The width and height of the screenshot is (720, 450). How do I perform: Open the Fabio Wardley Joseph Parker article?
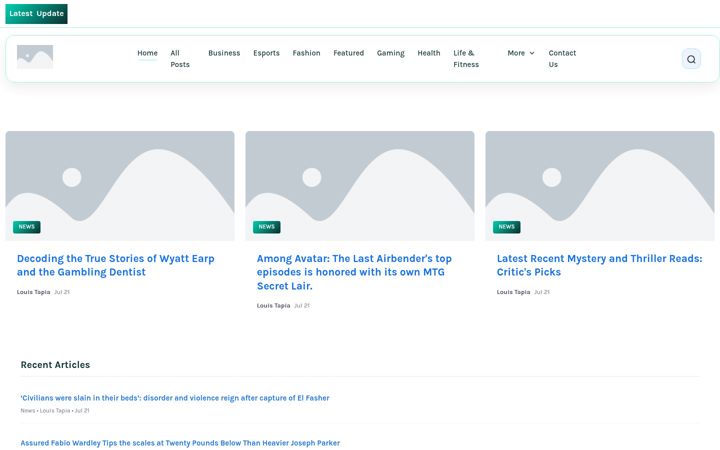pos(180,443)
